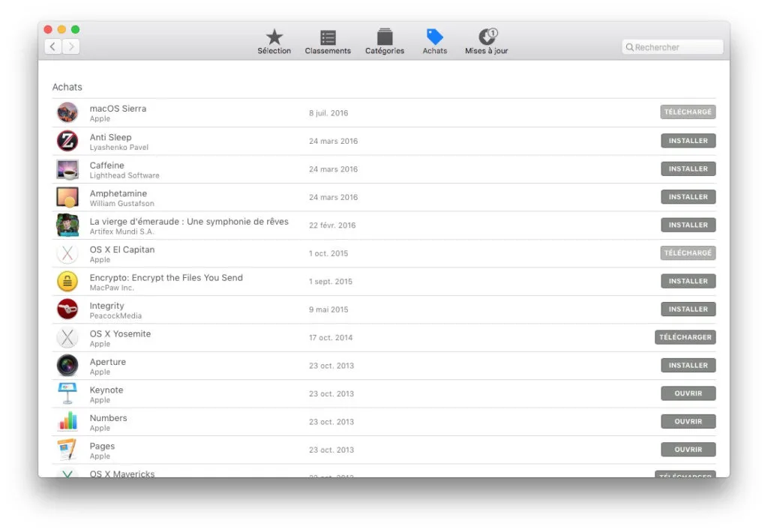The height and width of the screenshot is (532, 768).
Task: Open Keynote via its Ouvrir button
Action: (x=688, y=393)
